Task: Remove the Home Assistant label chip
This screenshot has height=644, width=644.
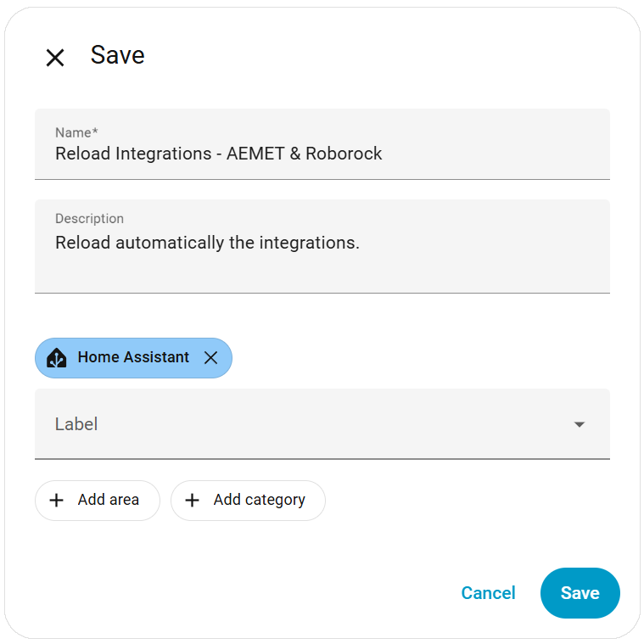Action: pyautogui.click(x=211, y=358)
